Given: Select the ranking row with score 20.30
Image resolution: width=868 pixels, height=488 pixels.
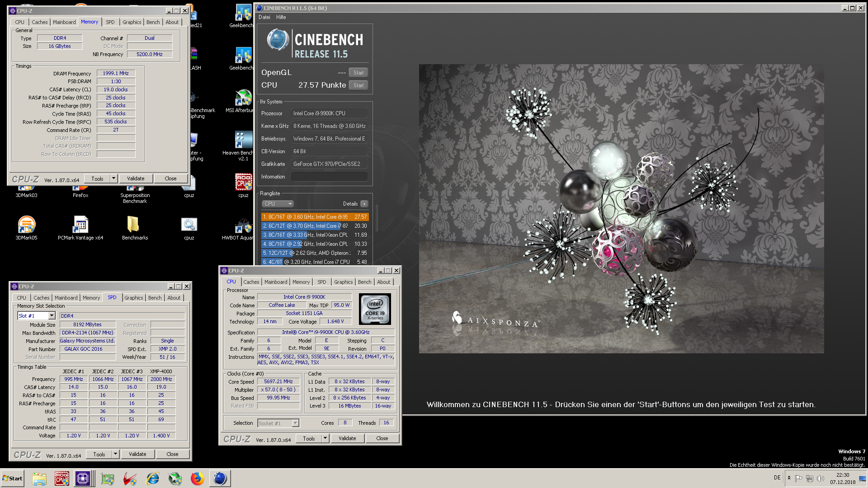Looking at the screenshot, I should point(315,226).
